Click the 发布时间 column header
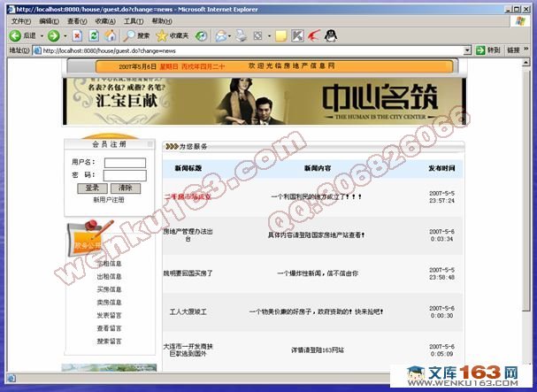This screenshot has width=537, height=392. (x=441, y=168)
